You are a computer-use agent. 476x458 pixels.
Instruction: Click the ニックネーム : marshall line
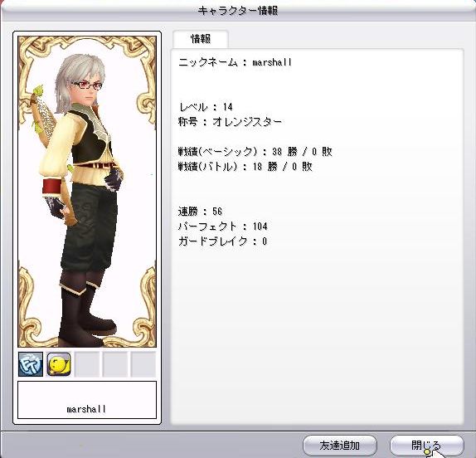point(236,62)
